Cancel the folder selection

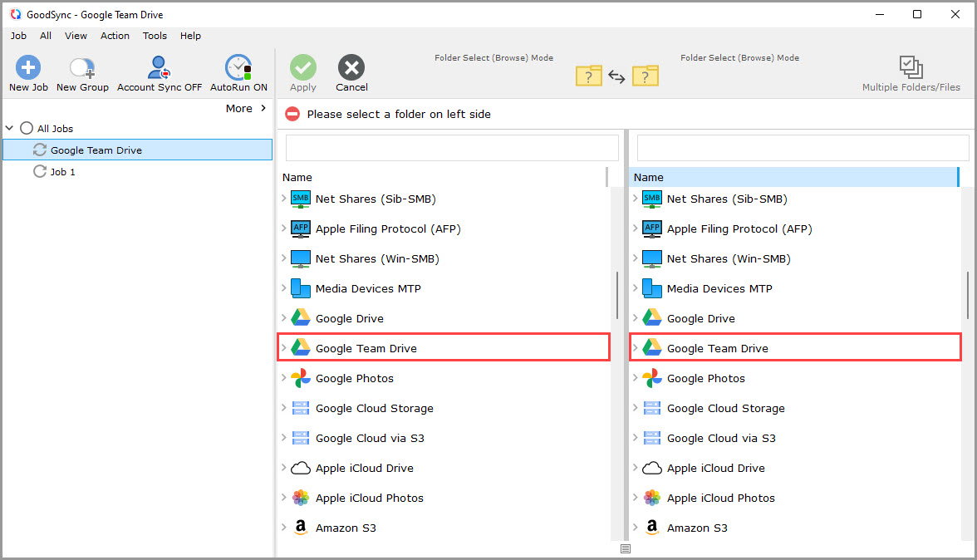click(x=351, y=72)
